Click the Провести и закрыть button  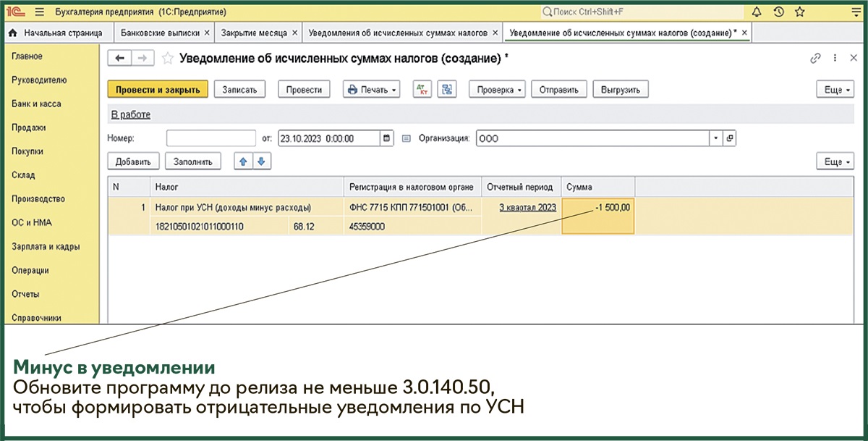pyautogui.click(x=158, y=90)
